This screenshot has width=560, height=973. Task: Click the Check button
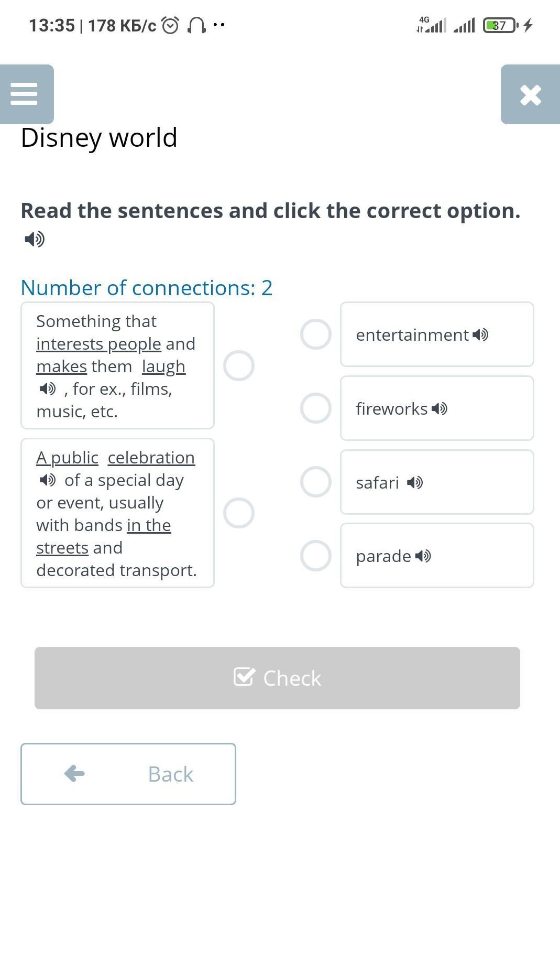pos(277,678)
